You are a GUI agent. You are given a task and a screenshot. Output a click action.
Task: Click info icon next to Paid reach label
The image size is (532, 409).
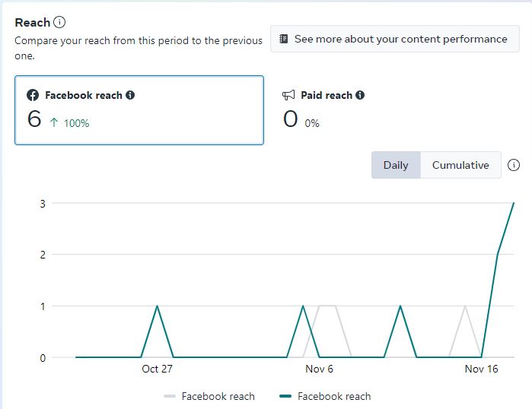(x=360, y=96)
